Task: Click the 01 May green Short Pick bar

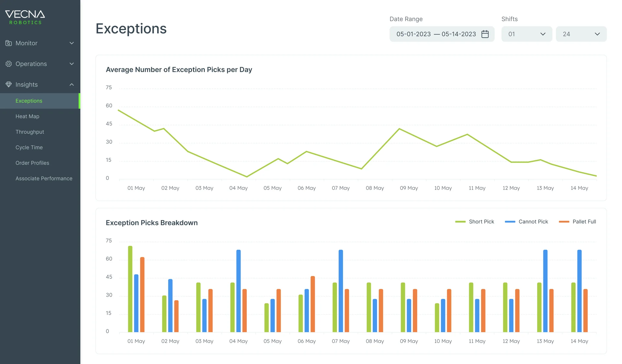Action: 130,289
